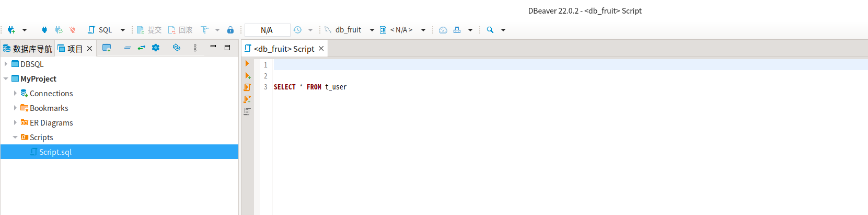This screenshot has height=215, width=868.
Task: Open the <N/A> schema dropdown arrow
Action: click(x=423, y=30)
